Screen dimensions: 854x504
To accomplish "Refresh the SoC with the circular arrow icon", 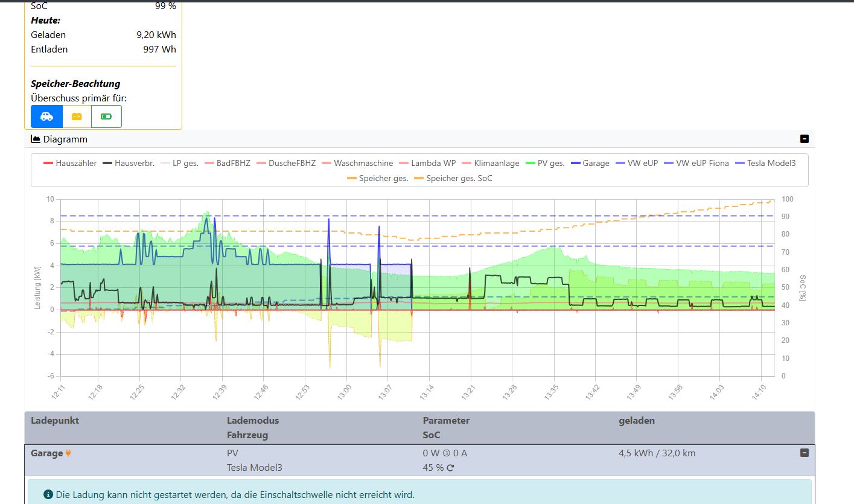I will coord(451,467).
